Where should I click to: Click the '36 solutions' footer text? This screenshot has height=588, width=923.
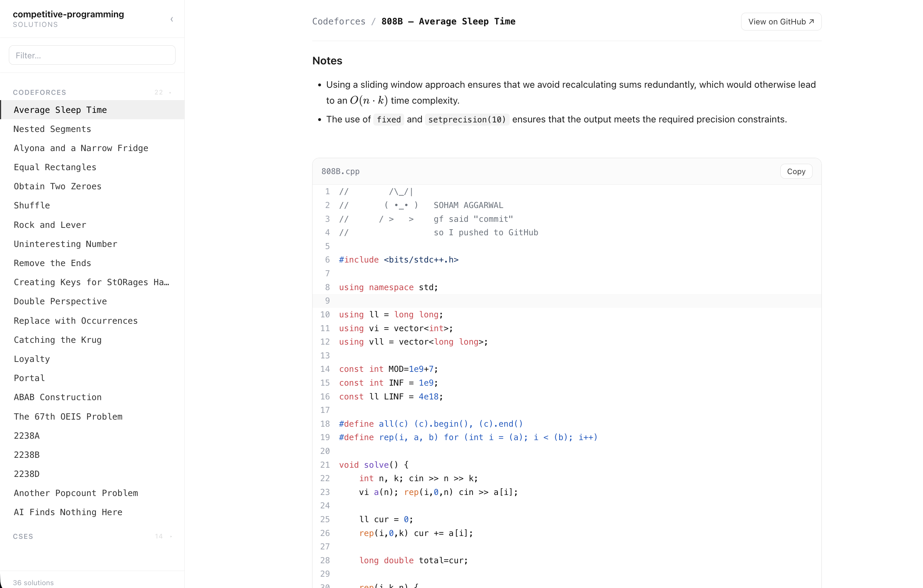click(x=33, y=582)
